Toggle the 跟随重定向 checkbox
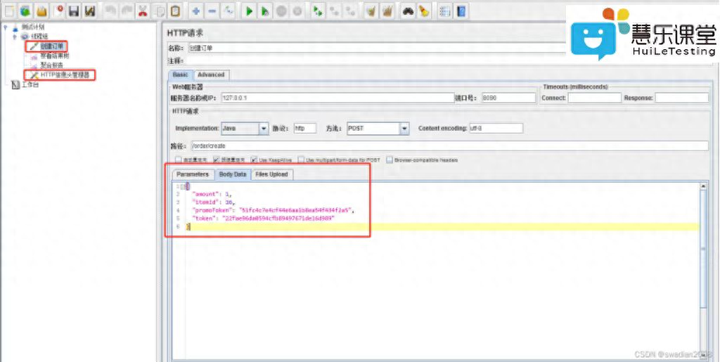This screenshot has width=720, height=362. (216, 160)
